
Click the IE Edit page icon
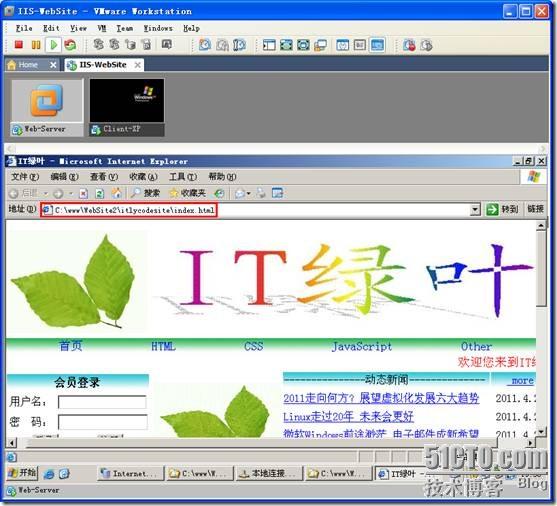click(277, 193)
